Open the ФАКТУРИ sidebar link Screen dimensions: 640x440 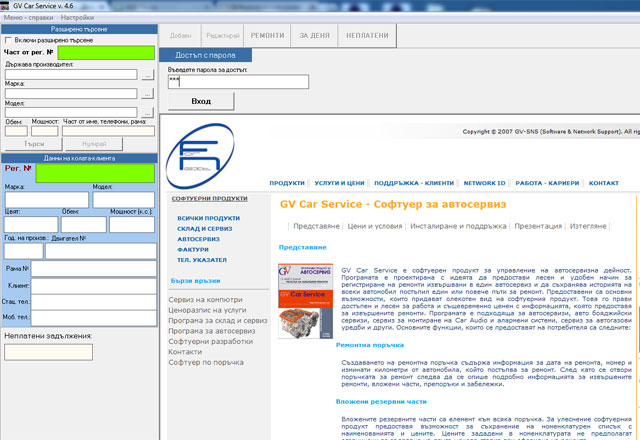click(x=193, y=249)
